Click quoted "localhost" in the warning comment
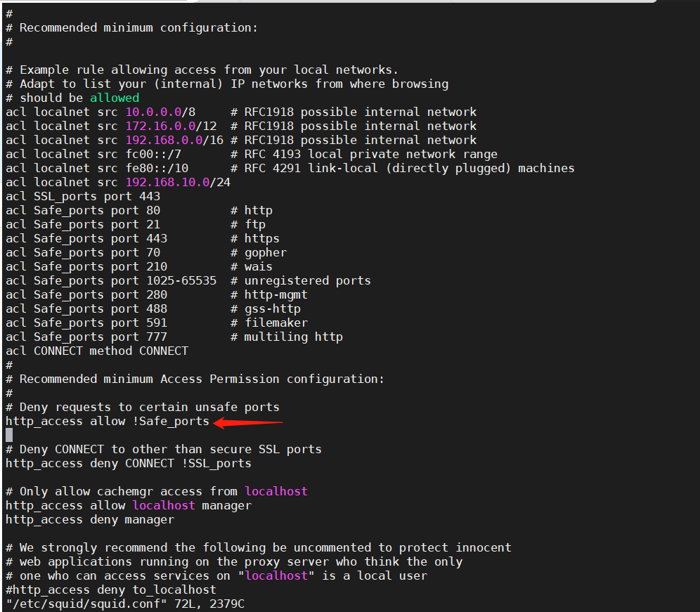 pyautogui.click(x=276, y=575)
